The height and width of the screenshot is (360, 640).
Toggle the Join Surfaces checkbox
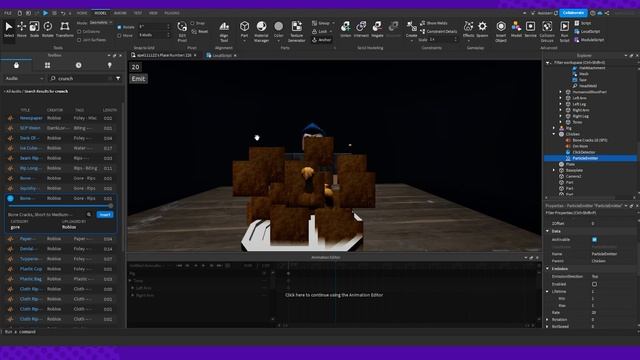79,40
